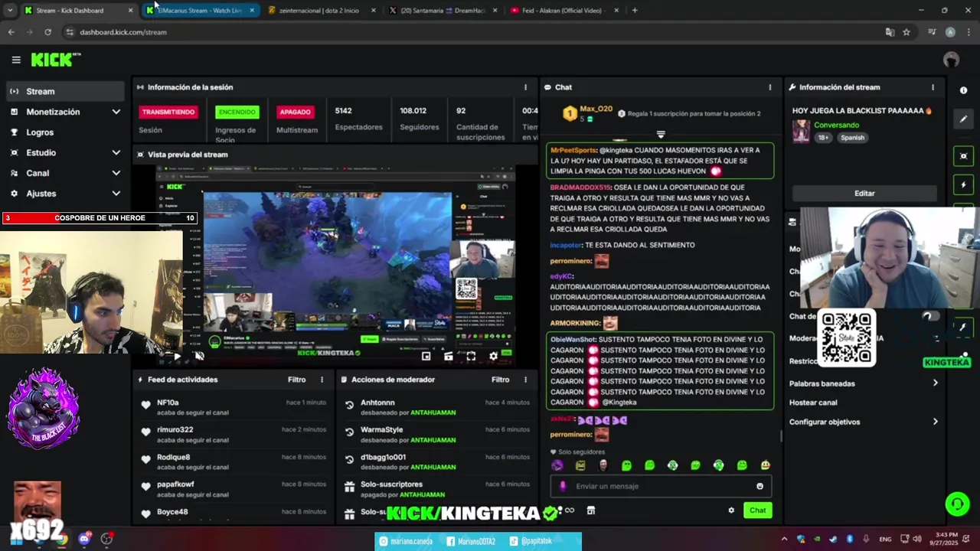Open new browser tab with plus button
The image size is (980, 551).
pos(635,10)
